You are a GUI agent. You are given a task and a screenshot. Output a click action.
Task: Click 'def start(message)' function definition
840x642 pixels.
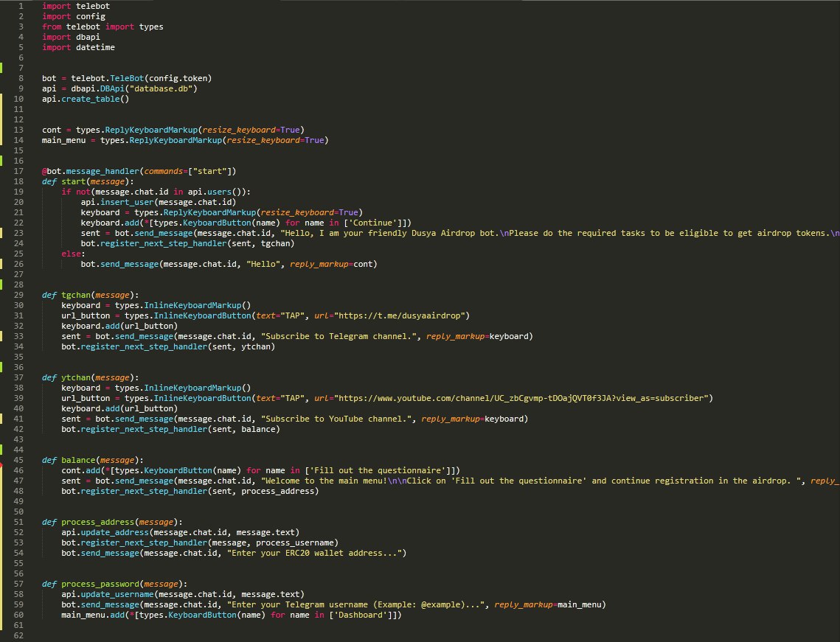88,181
